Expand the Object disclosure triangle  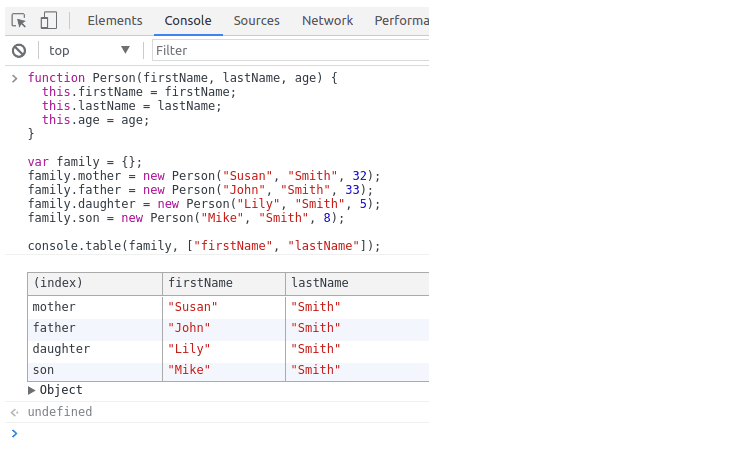tap(32, 390)
